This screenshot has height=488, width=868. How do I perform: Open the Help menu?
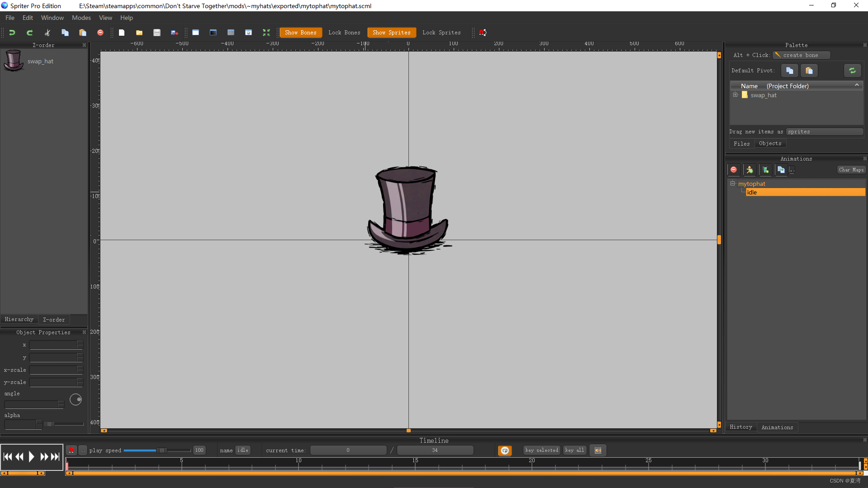click(127, 18)
